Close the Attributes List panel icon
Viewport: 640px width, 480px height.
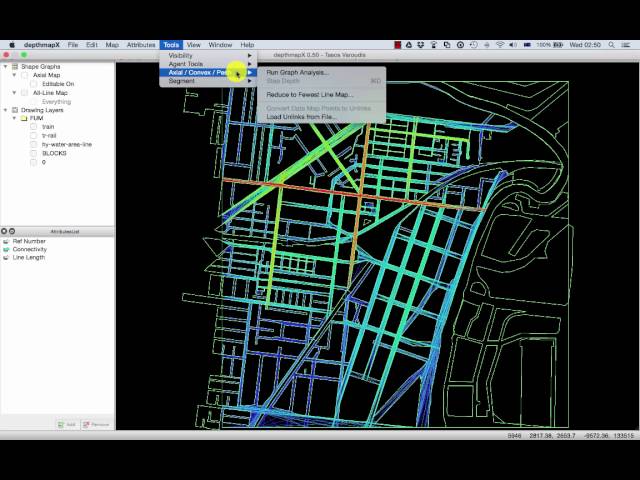tap(4, 231)
